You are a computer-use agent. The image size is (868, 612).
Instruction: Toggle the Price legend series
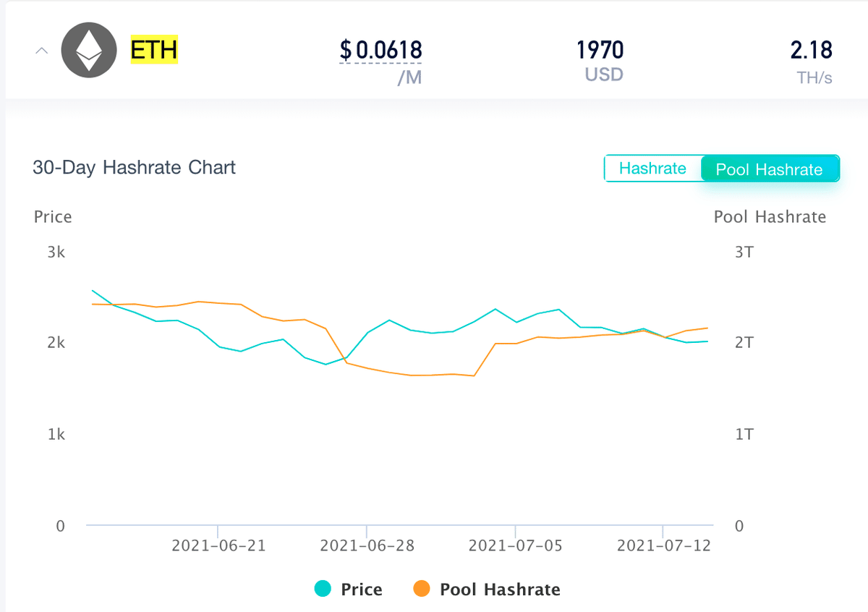click(x=361, y=590)
